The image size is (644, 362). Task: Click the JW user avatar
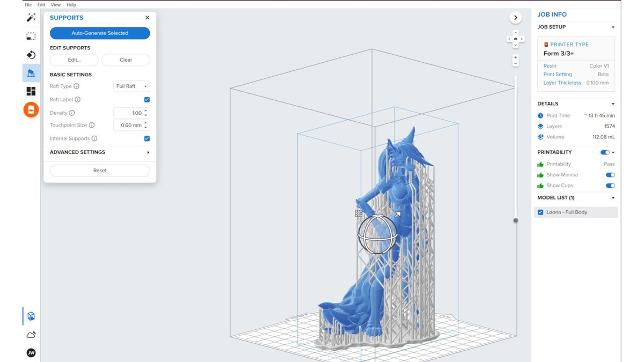(31, 352)
